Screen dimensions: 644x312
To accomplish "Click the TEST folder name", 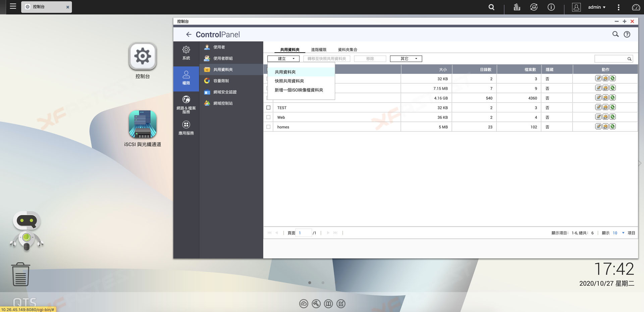I will pyautogui.click(x=282, y=108).
